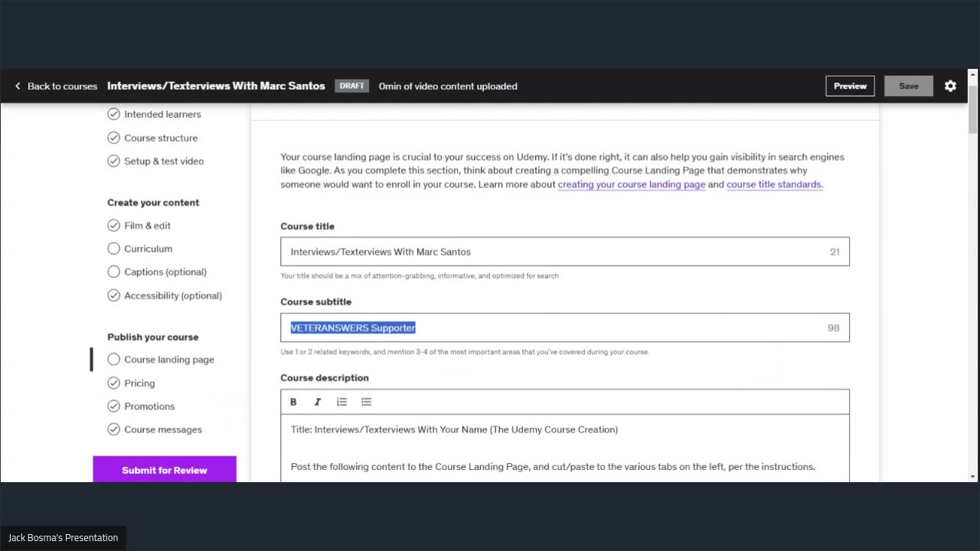
Task: Click the Preview button
Action: click(x=850, y=86)
